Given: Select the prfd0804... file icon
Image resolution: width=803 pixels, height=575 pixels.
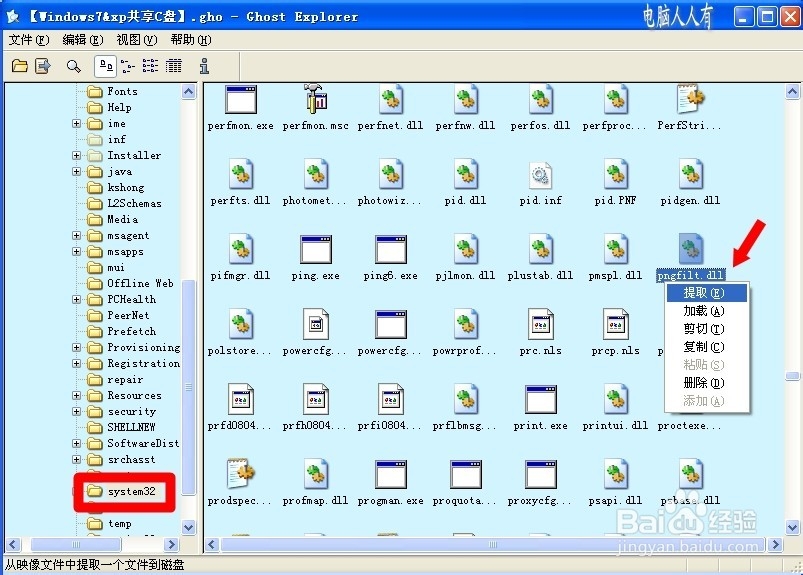Looking at the screenshot, I should click(x=241, y=399).
